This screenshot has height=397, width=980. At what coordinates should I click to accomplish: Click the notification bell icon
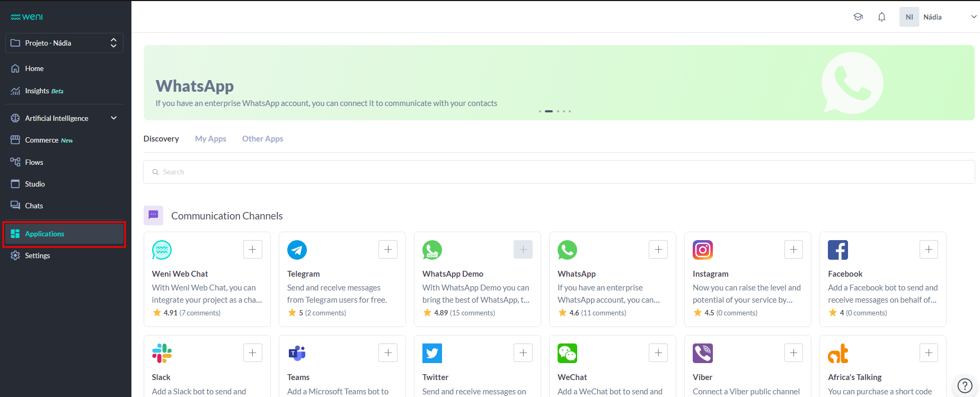coord(881,17)
